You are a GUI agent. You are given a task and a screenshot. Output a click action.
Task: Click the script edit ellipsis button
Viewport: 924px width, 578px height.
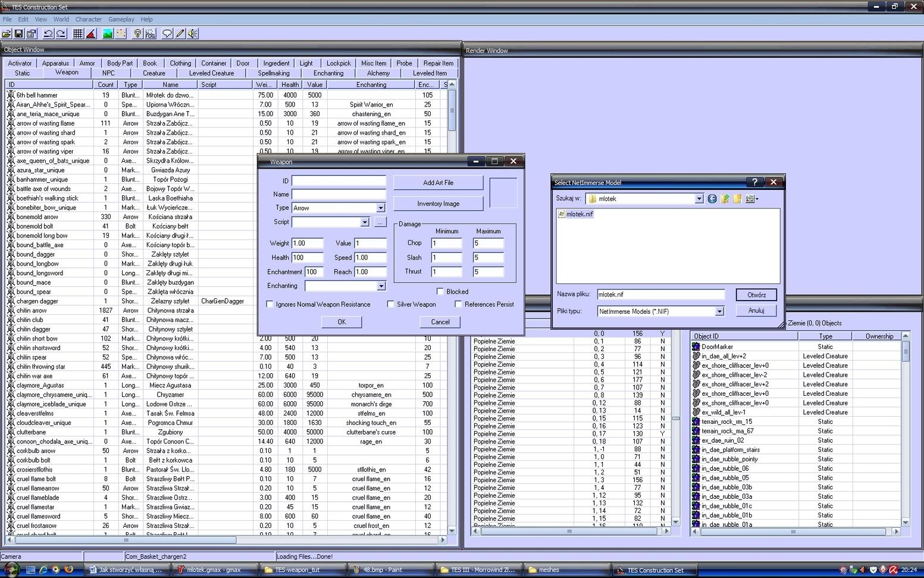(380, 222)
